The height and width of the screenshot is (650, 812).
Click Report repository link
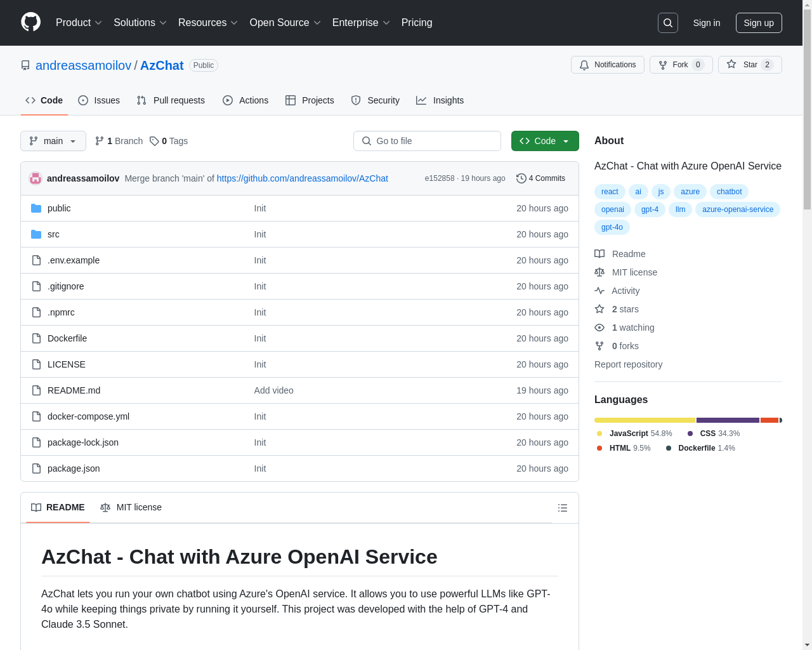(628, 364)
